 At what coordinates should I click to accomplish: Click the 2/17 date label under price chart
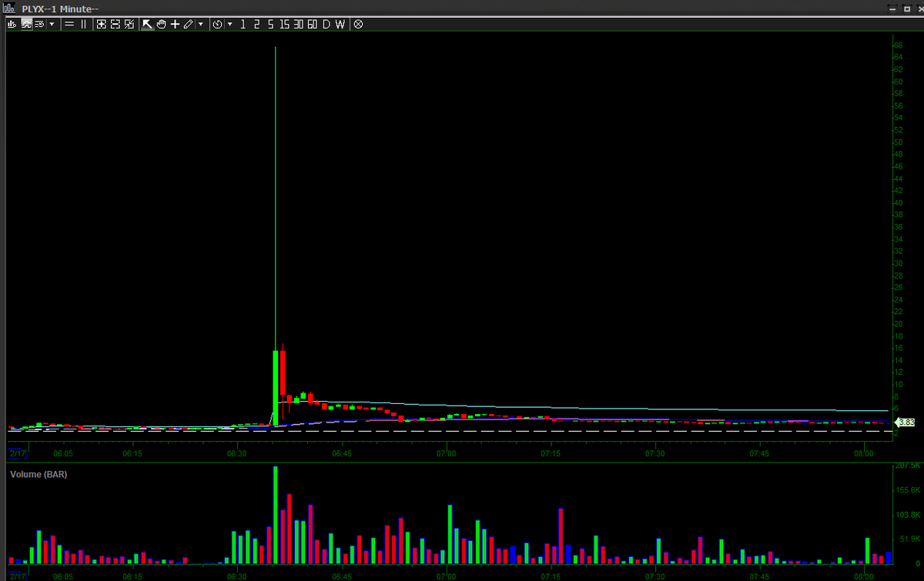click(17, 454)
